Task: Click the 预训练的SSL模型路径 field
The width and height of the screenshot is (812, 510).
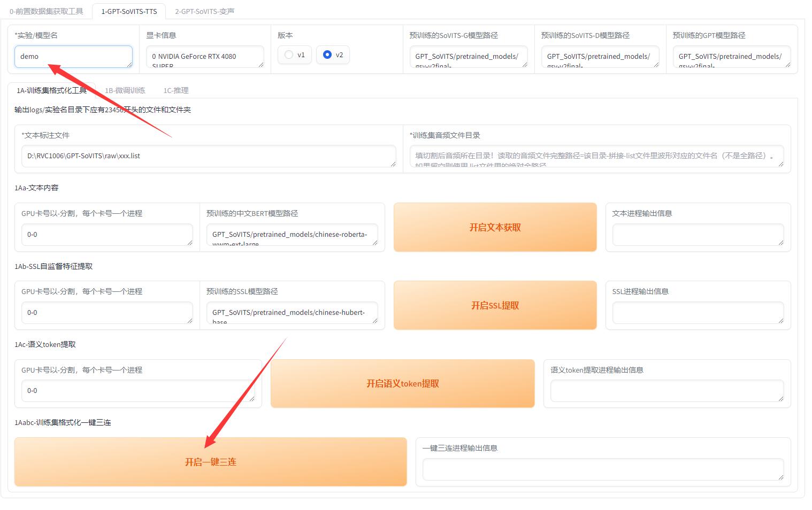Action: click(292, 313)
